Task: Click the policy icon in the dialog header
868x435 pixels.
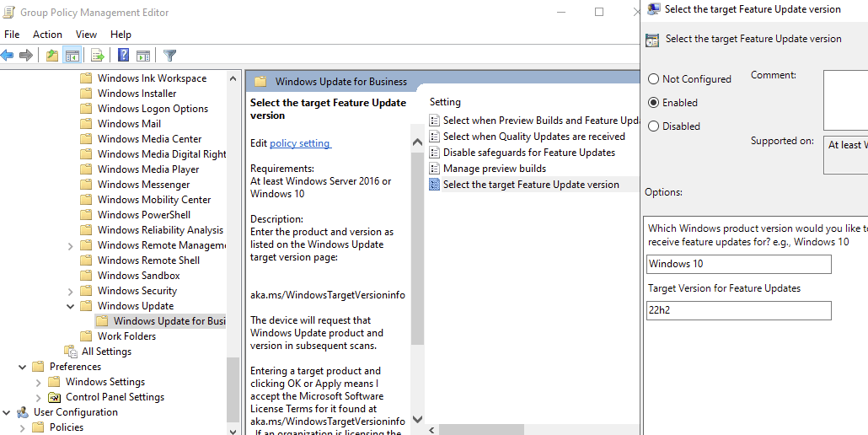Action: pyautogui.click(x=652, y=40)
